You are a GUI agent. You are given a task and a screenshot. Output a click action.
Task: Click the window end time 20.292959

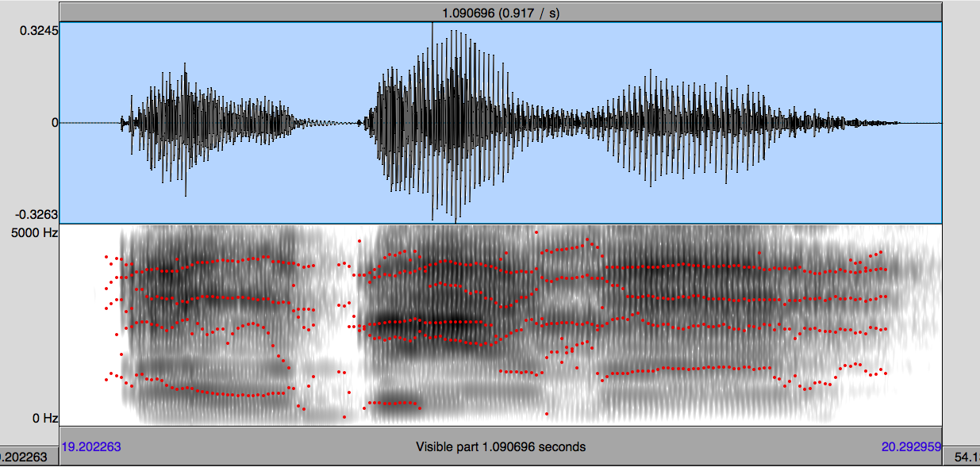pyautogui.click(x=911, y=446)
